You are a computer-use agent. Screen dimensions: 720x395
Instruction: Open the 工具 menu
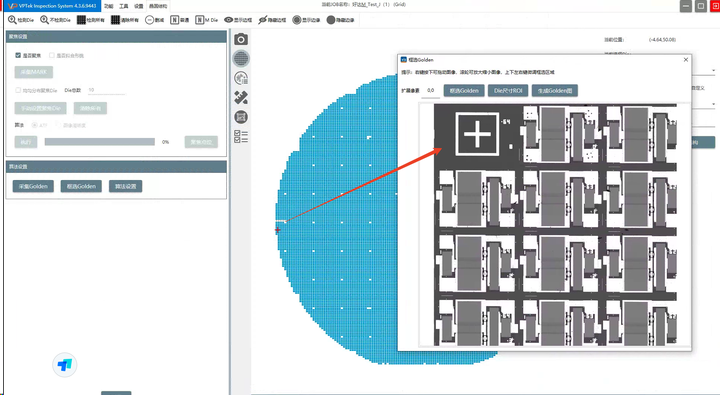click(x=124, y=6)
